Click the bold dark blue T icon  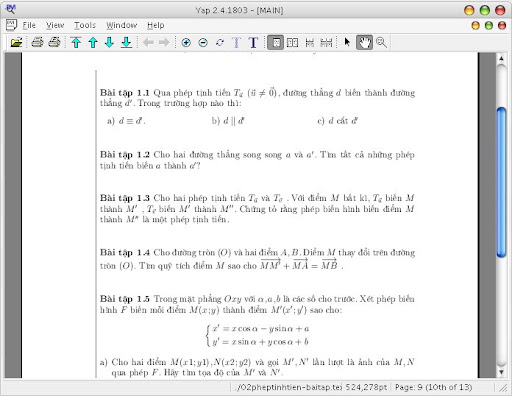(253, 43)
